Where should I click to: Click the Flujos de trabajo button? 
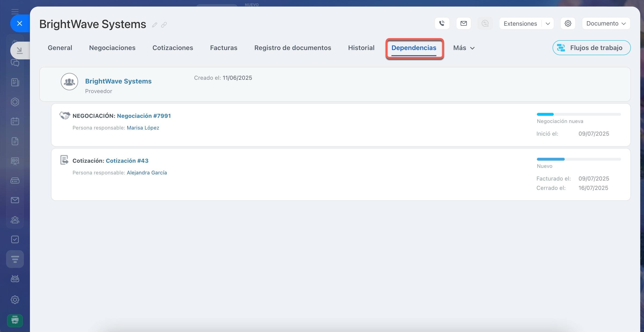(591, 48)
